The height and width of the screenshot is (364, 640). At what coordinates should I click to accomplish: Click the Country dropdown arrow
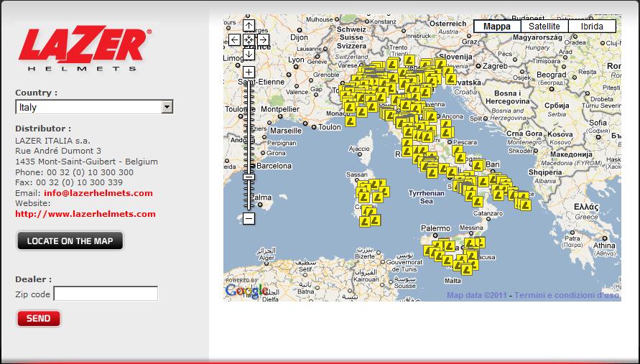(167, 107)
